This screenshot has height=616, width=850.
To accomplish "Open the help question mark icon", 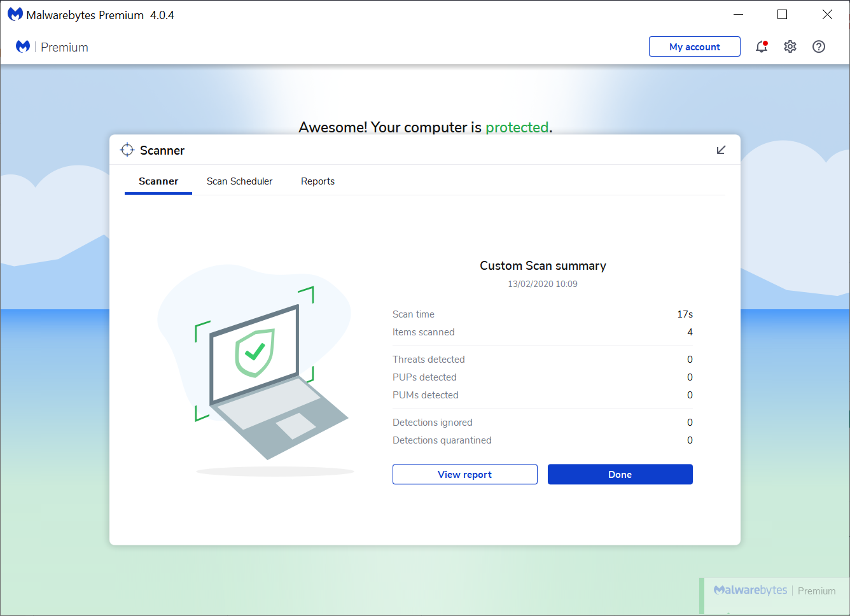I will point(819,46).
